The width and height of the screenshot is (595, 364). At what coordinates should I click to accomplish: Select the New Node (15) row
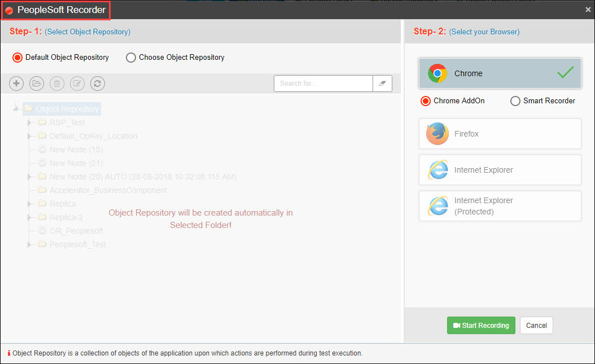(x=71, y=150)
